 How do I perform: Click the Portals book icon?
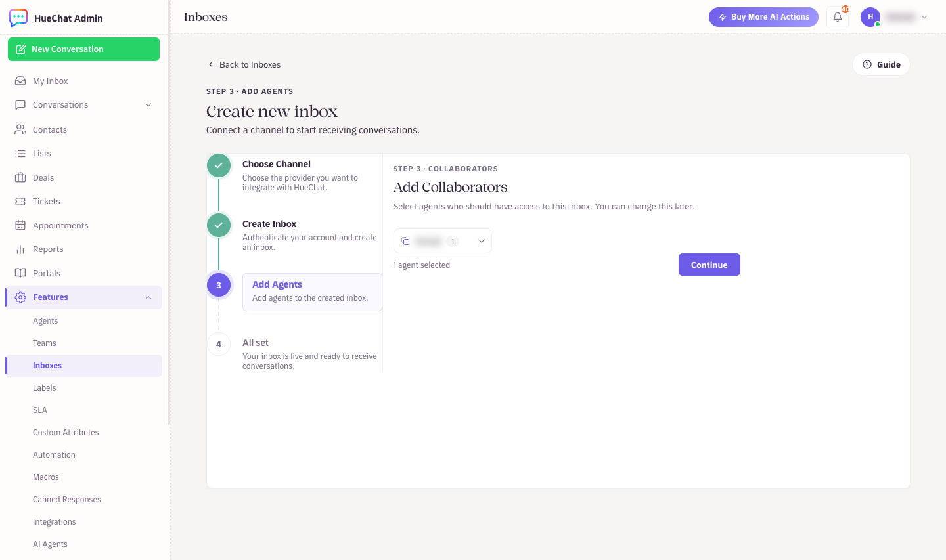20,273
